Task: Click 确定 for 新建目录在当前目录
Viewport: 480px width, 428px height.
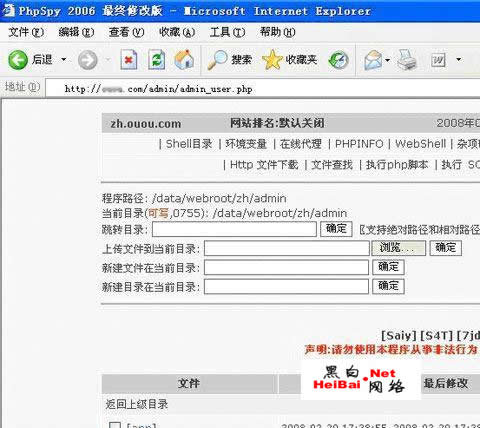Action: pos(388,286)
